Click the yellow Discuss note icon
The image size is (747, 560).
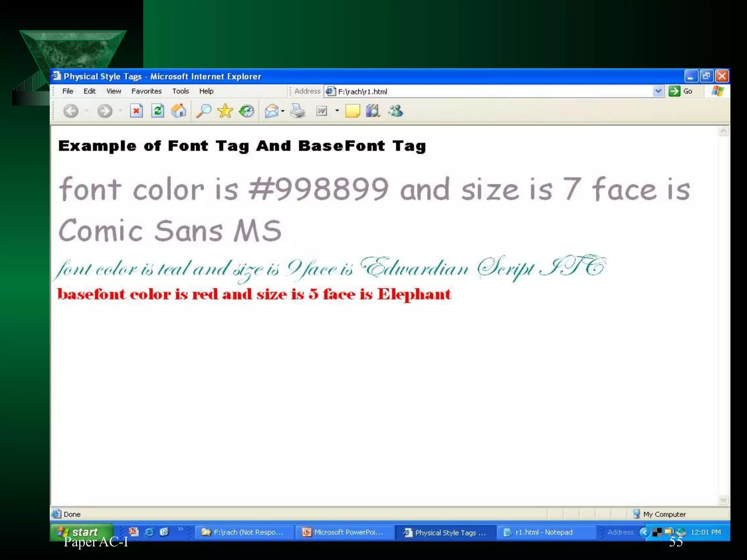pos(352,111)
